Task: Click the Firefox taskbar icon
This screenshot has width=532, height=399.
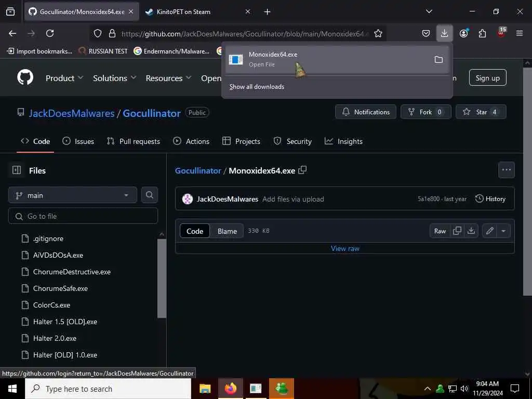Action: tap(230, 389)
